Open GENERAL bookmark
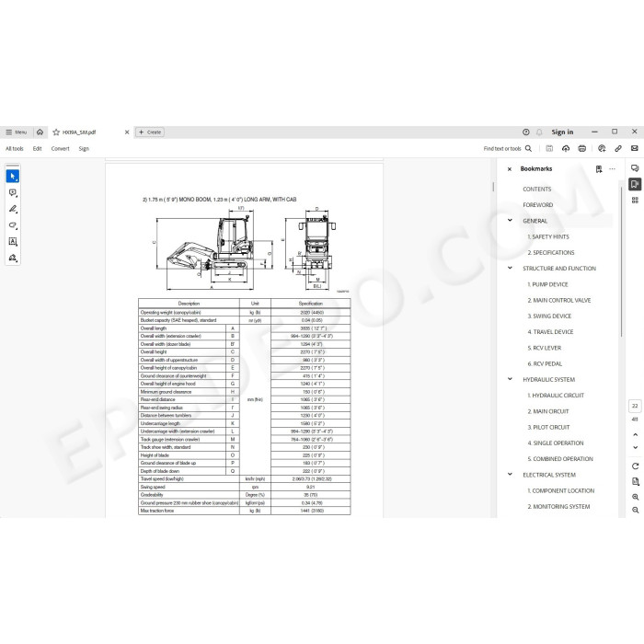The width and height of the screenshot is (644, 644). tap(535, 221)
